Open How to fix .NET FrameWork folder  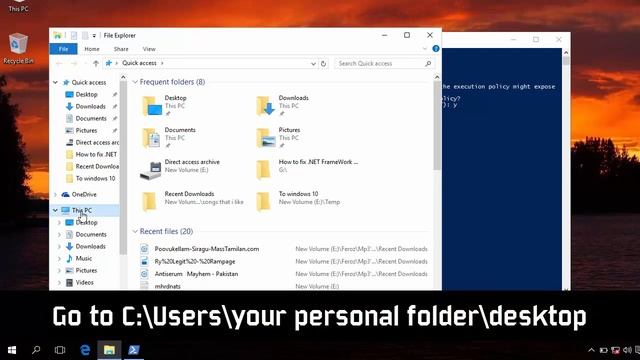[264, 170]
